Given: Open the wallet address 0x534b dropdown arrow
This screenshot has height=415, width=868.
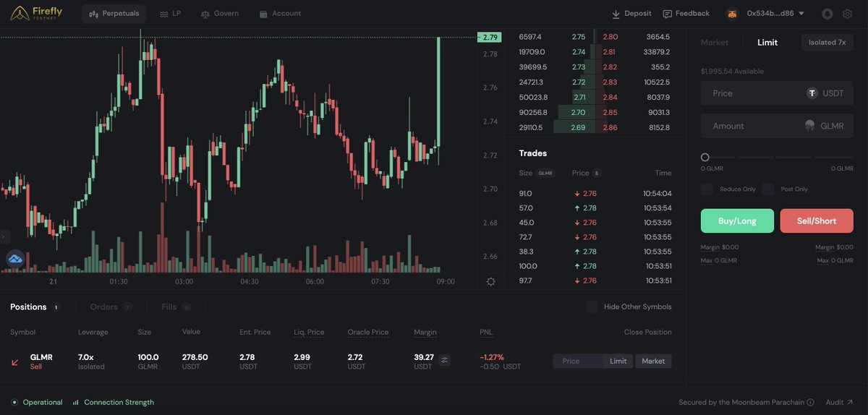Looking at the screenshot, I should coord(801,14).
